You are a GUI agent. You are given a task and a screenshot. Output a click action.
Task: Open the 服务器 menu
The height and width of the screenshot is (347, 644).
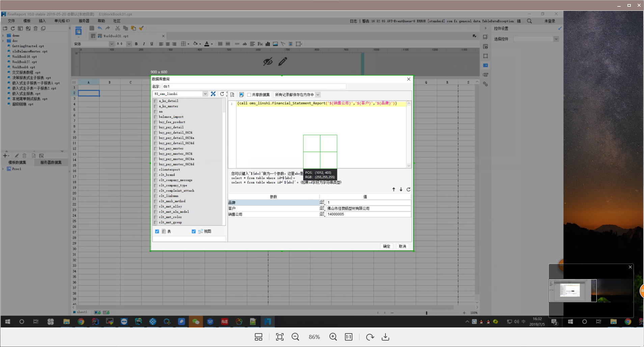coord(84,21)
